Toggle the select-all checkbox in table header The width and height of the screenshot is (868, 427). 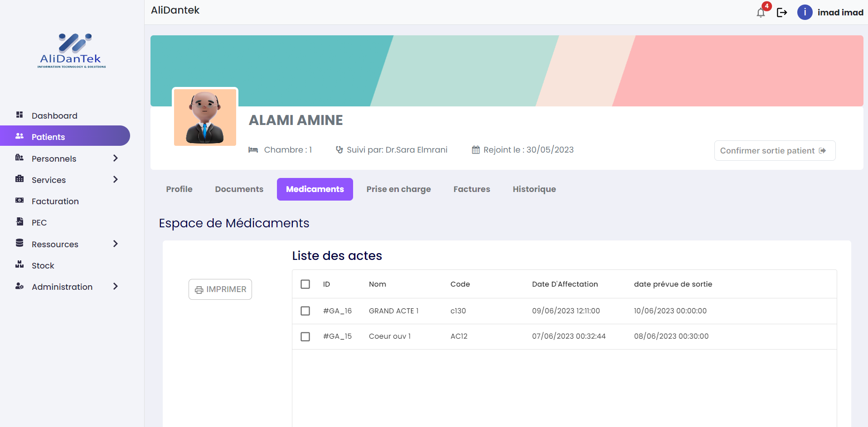coord(305,284)
